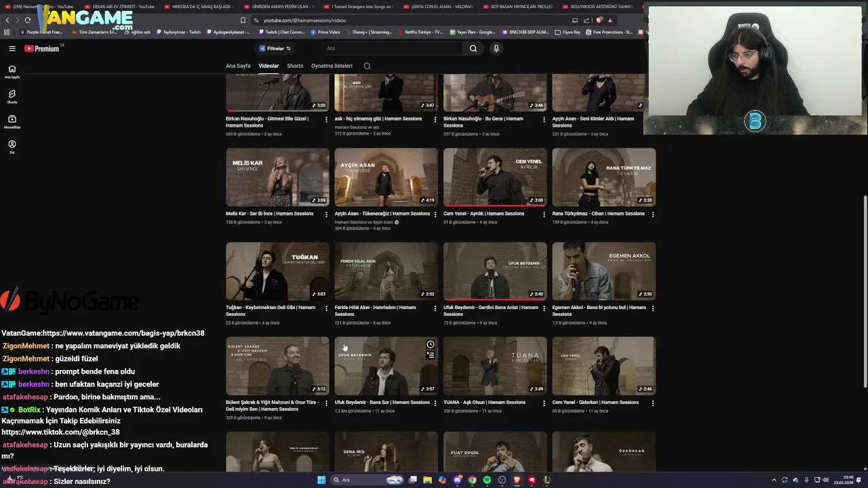This screenshot has height=488, width=868.
Task: Open Discord from the taskbar
Action: point(458,480)
